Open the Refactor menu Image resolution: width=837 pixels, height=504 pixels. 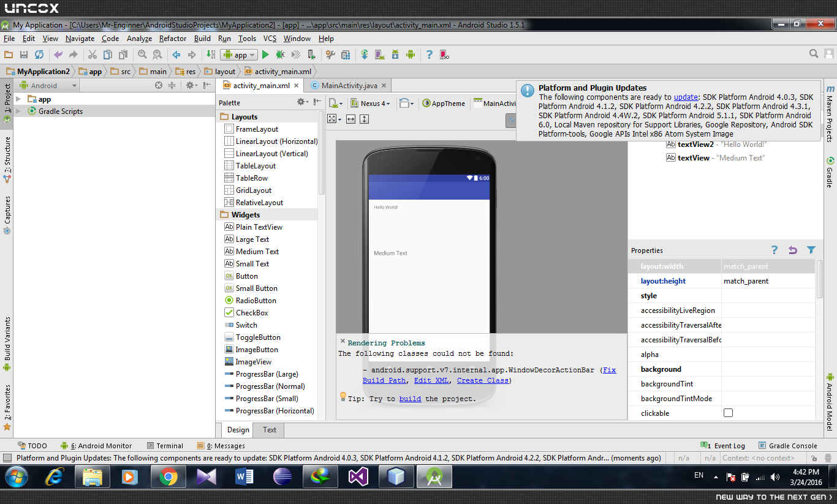(173, 39)
